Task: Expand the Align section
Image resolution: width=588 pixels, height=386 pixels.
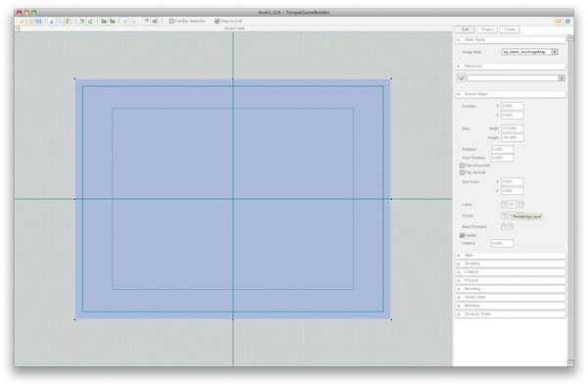Action: [511, 255]
